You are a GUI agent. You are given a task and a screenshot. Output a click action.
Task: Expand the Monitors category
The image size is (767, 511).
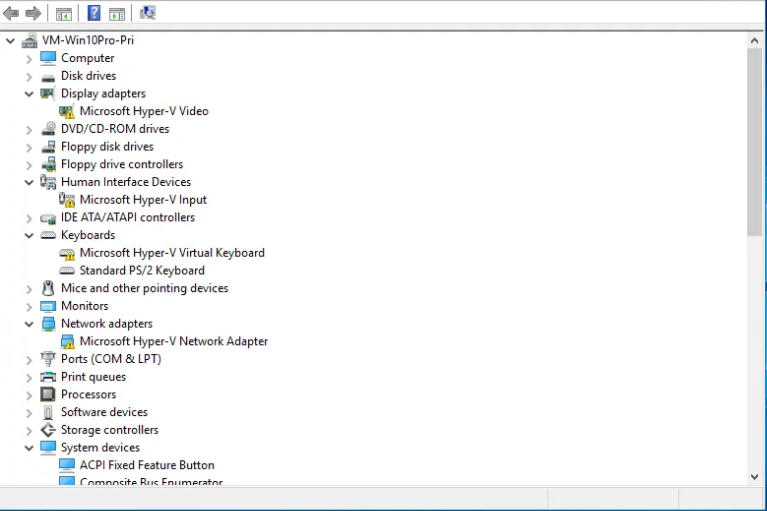pyautogui.click(x=29, y=307)
